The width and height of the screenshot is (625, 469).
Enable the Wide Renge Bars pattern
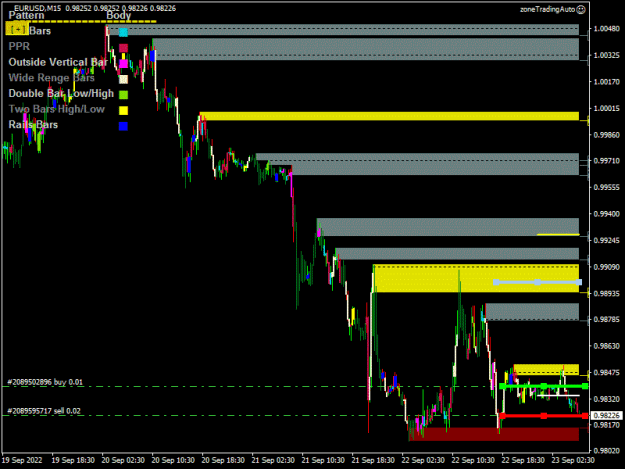coord(51,78)
